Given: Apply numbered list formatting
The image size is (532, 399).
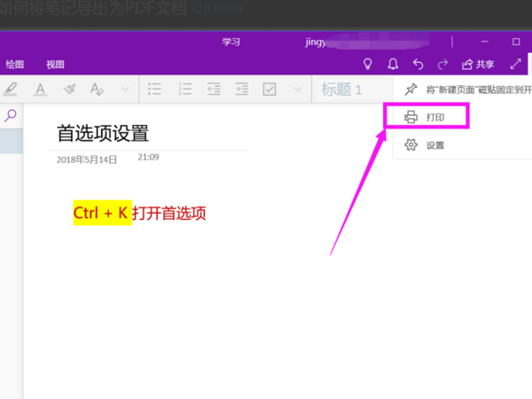Looking at the screenshot, I should (184, 89).
